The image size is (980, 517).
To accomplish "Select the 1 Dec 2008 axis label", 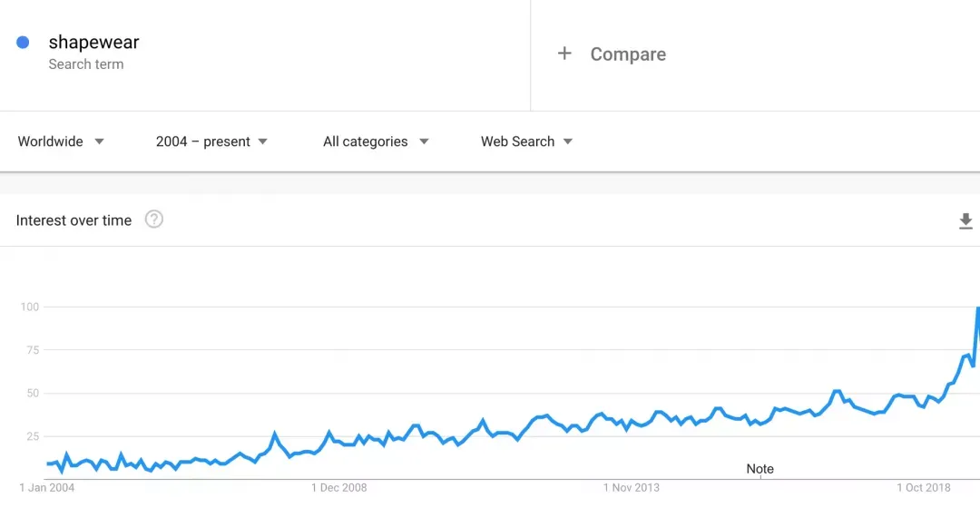I will click(x=339, y=488).
